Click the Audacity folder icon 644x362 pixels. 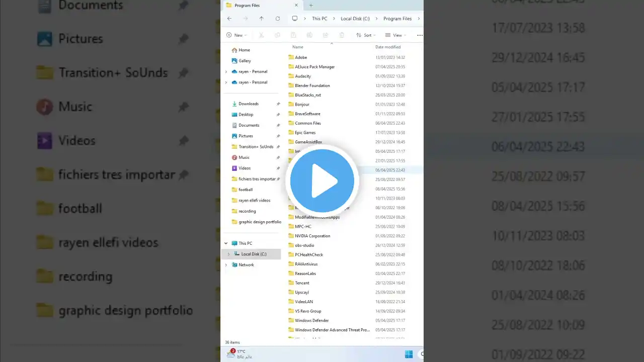[291, 76]
